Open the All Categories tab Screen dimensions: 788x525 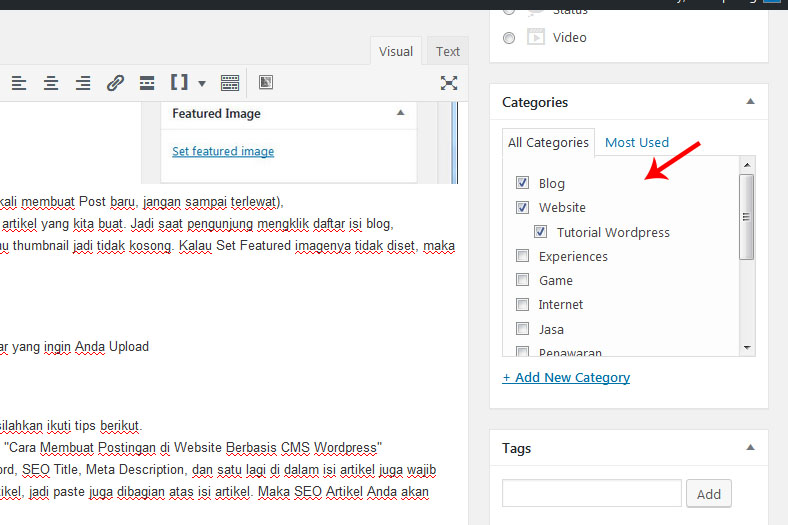(548, 143)
